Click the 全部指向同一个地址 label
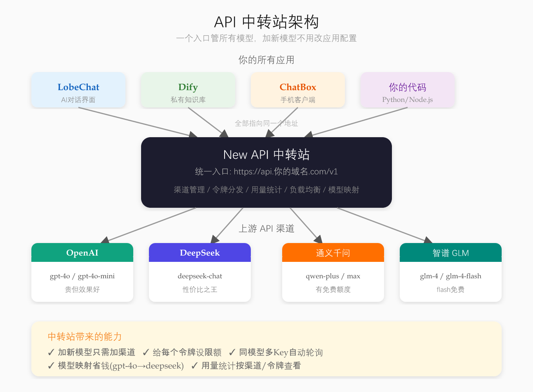 266,123
